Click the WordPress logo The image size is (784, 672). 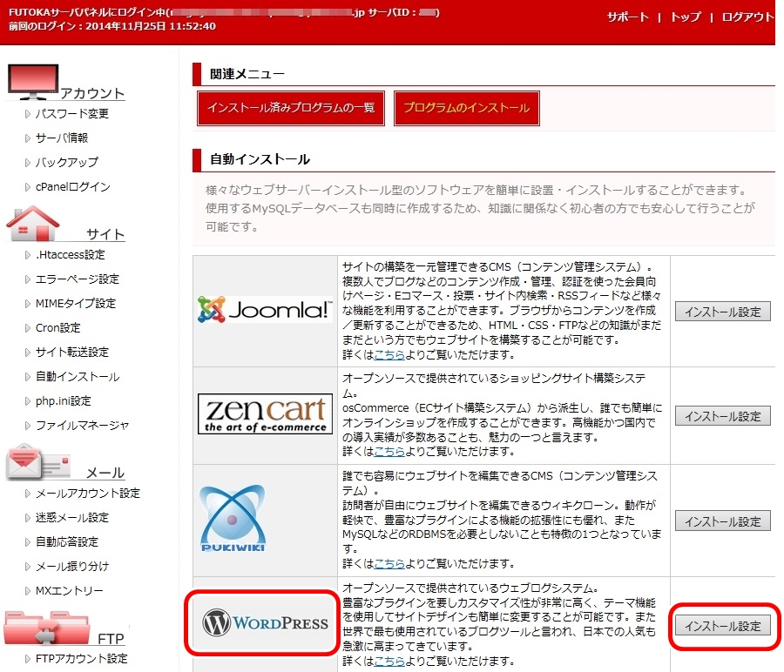click(x=265, y=622)
